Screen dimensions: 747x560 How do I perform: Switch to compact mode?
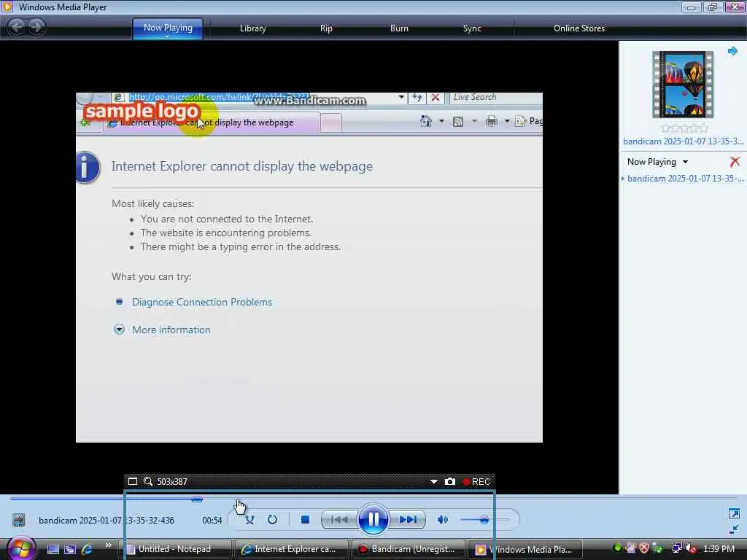734,529
